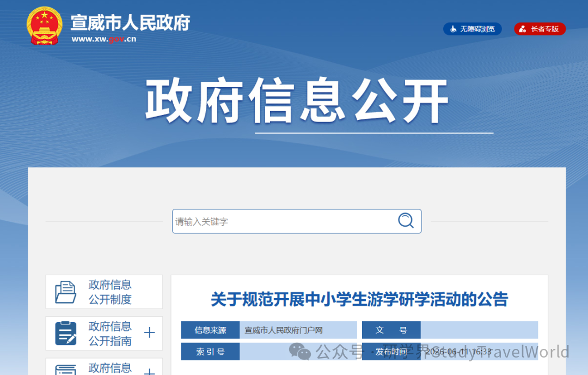The width and height of the screenshot is (588, 375).
Task: Click the elderly person icon
Action: click(522, 29)
